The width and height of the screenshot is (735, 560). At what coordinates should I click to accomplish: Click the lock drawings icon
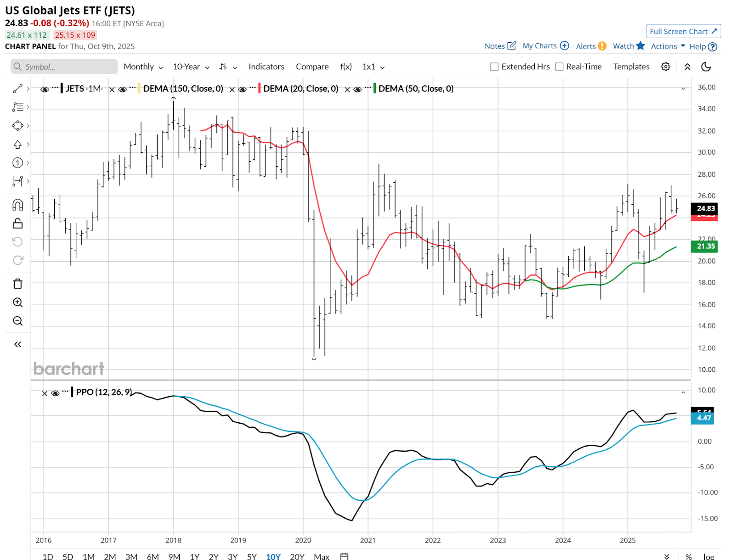pyautogui.click(x=17, y=224)
